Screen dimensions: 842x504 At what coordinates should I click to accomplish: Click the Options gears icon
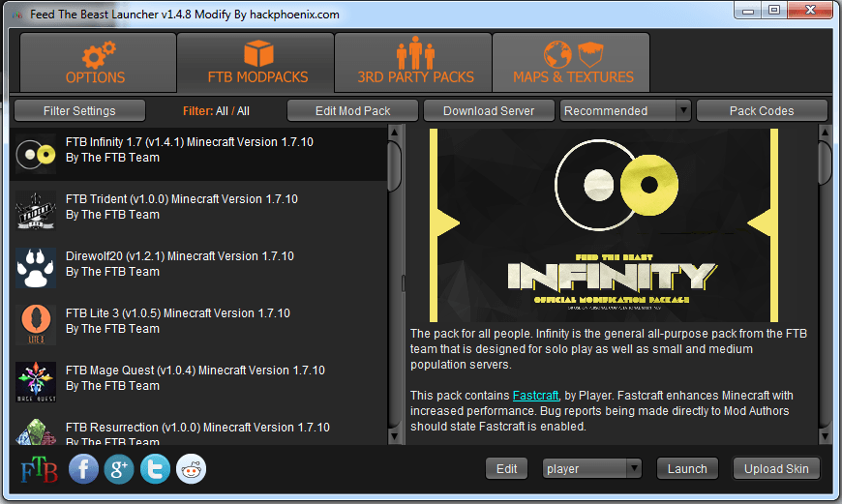click(x=99, y=55)
